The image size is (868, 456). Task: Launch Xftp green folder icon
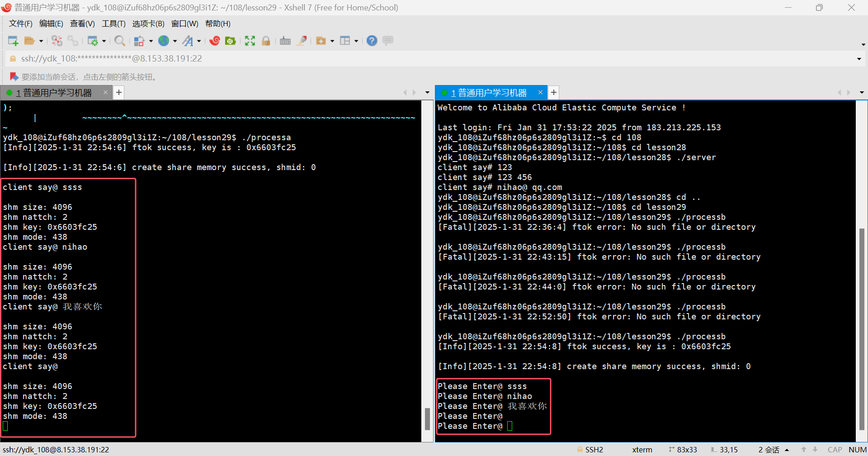231,41
